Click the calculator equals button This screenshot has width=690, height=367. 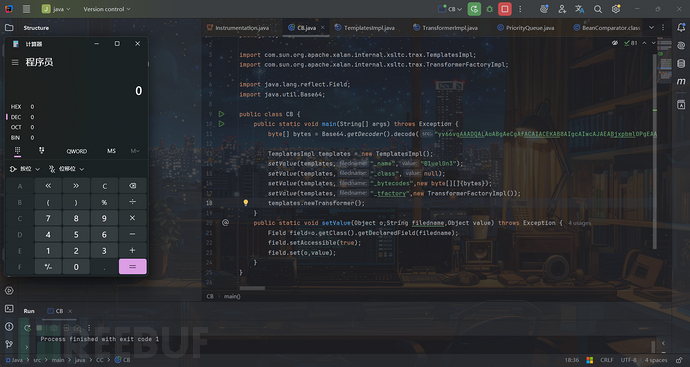132,266
